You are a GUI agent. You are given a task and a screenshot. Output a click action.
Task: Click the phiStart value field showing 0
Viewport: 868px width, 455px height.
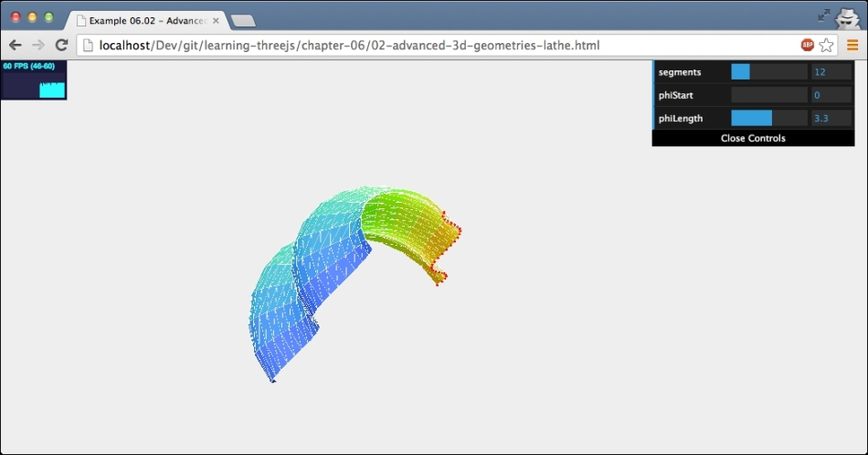point(831,95)
